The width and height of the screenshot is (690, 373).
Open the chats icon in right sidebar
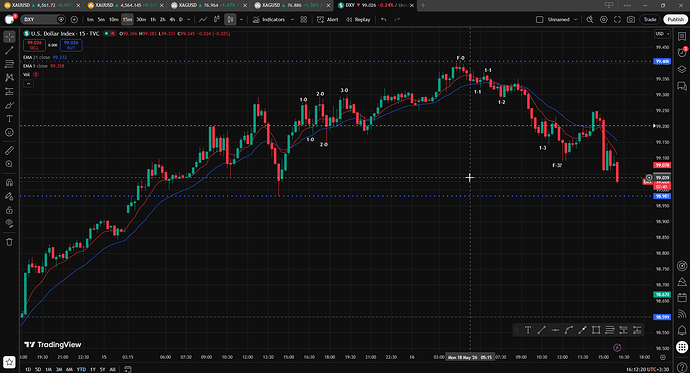(682, 86)
